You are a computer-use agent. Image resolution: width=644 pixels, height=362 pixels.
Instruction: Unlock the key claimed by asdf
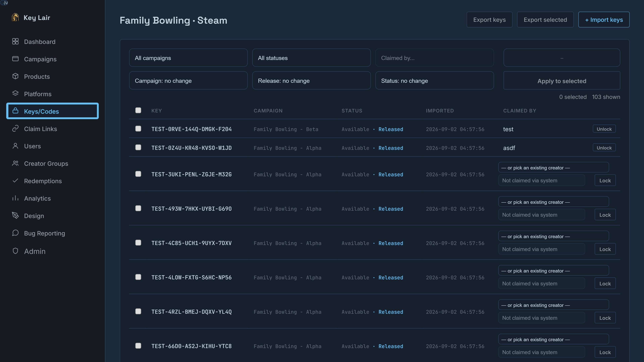[x=604, y=148]
